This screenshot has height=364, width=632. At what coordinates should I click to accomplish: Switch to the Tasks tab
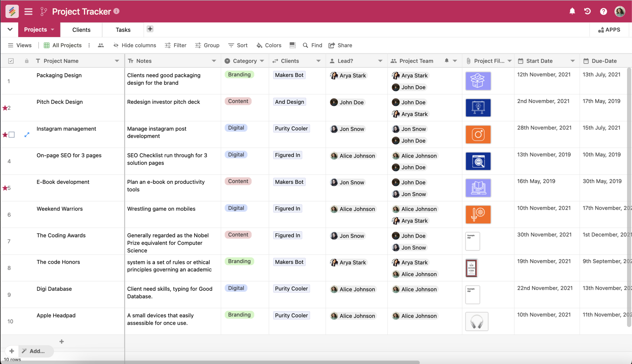point(122,29)
